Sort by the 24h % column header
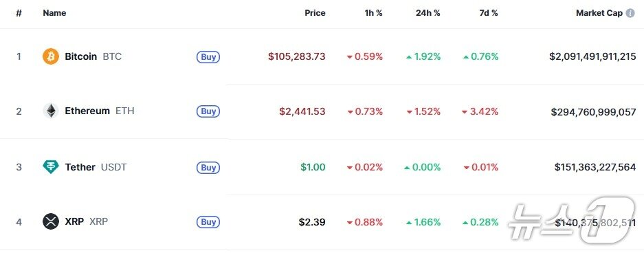This screenshot has width=644, height=253. click(428, 13)
